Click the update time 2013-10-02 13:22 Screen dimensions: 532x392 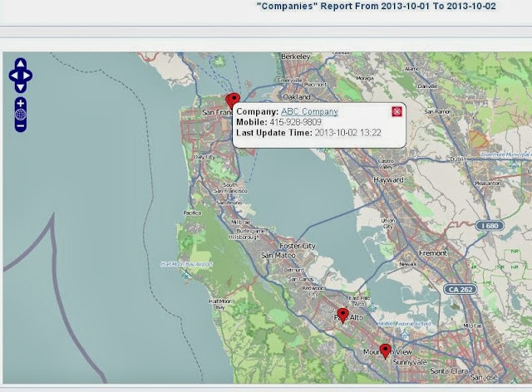point(347,133)
